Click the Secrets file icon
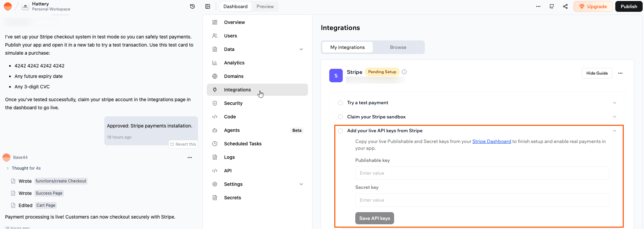The height and width of the screenshot is (229, 644). (x=215, y=198)
